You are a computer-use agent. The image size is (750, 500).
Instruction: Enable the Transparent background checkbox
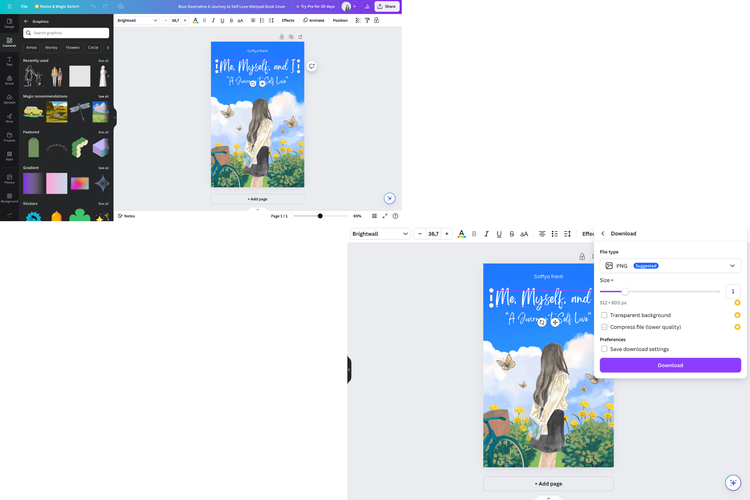(x=604, y=315)
